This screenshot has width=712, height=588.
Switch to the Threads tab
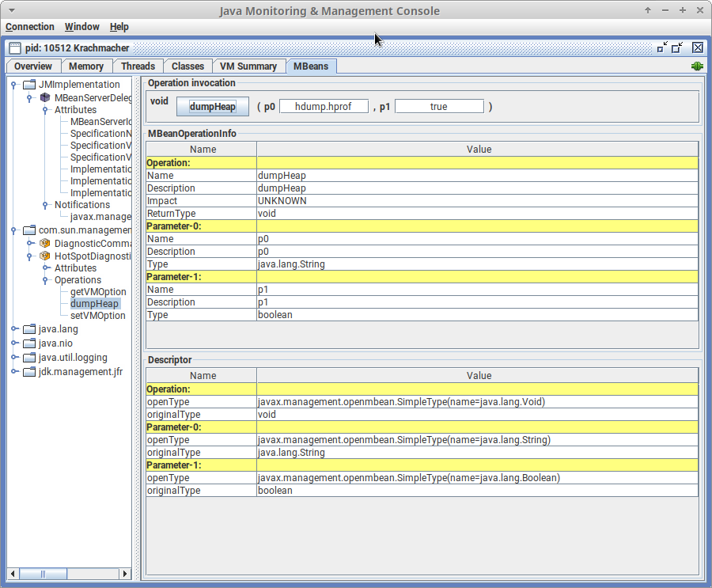tap(138, 66)
